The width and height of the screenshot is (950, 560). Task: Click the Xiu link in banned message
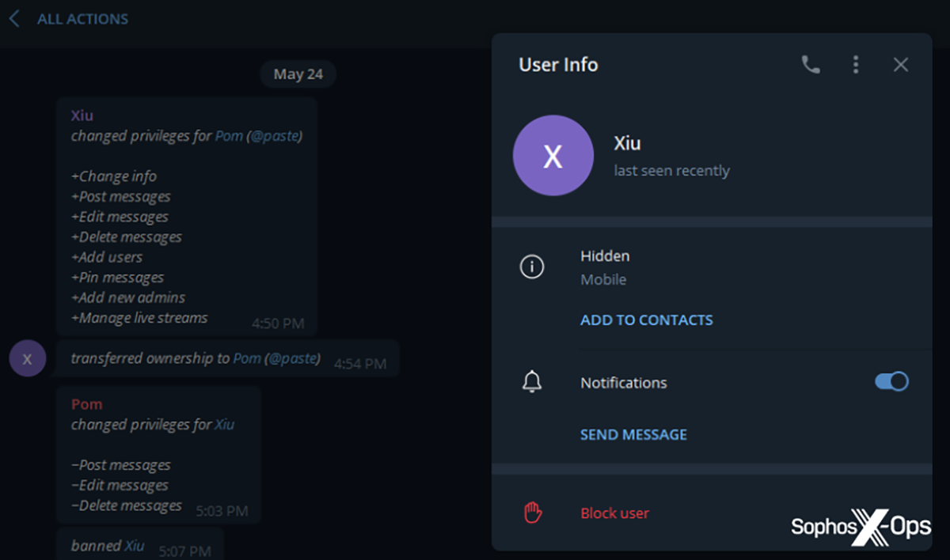pos(134,546)
